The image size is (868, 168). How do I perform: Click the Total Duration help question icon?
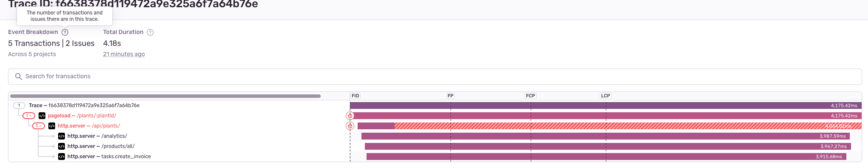[150, 32]
